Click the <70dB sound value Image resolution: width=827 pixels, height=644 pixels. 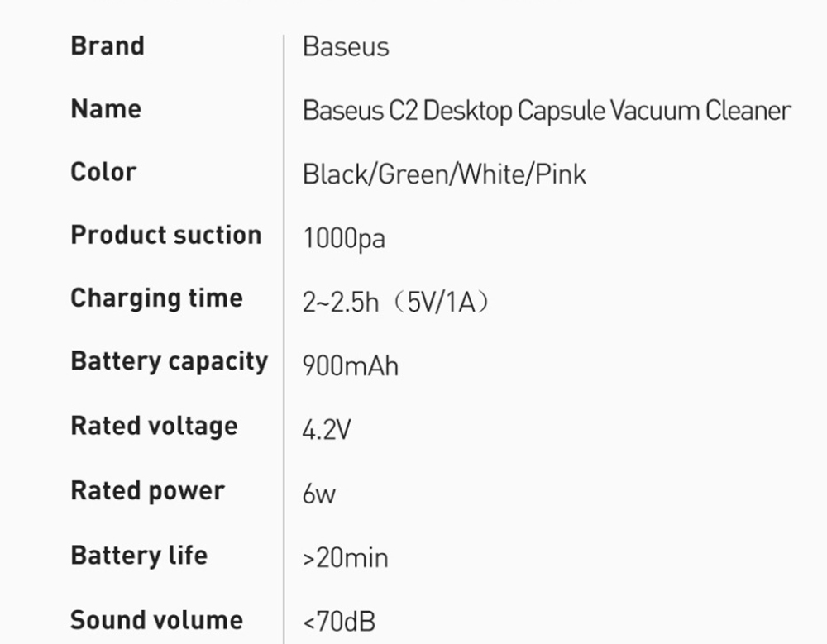339,622
